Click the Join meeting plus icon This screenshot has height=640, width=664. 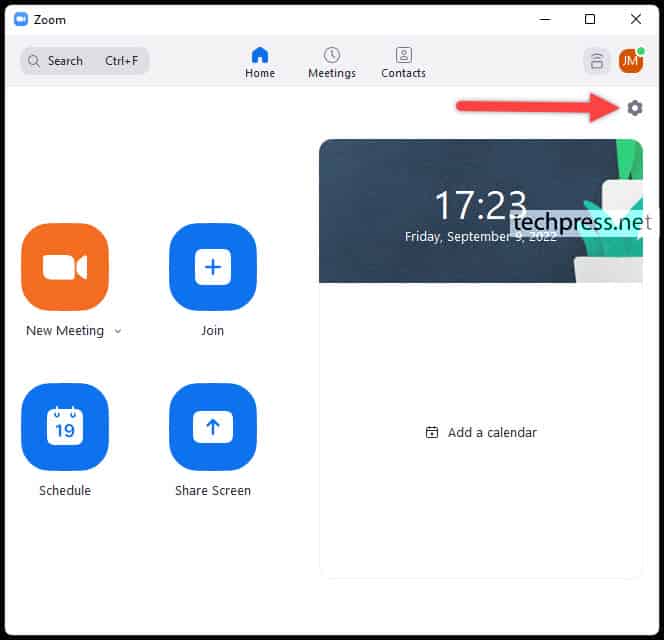pos(213,267)
